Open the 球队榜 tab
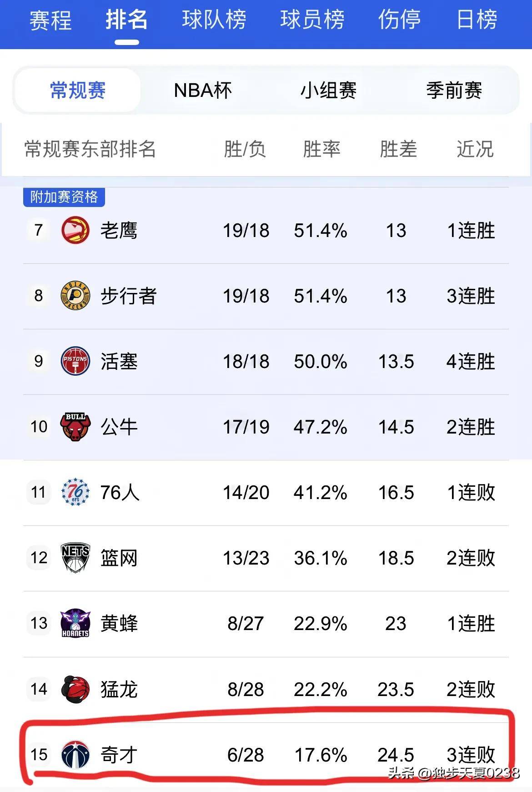This screenshot has height=792, width=532. pos(214,20)
